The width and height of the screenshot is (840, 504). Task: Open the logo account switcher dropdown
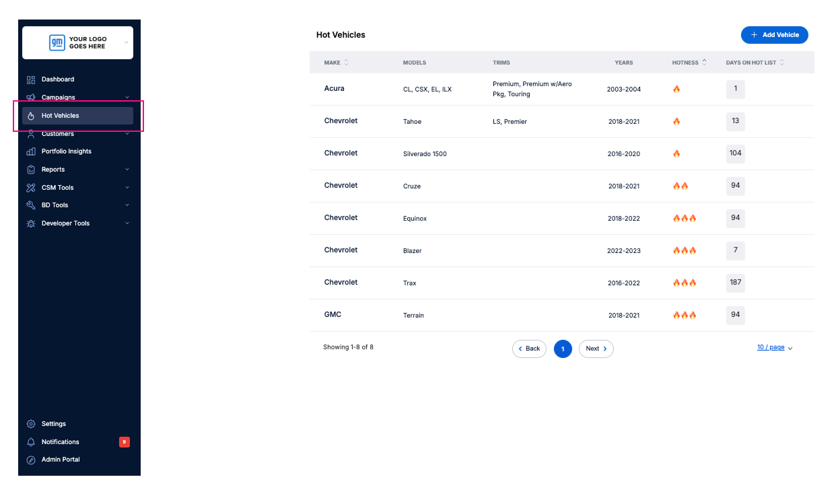[126, 43]
